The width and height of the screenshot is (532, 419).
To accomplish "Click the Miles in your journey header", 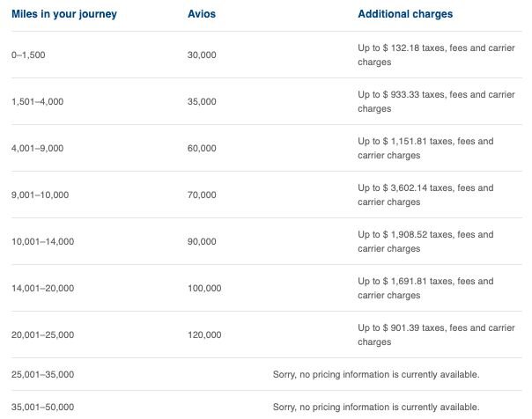I will pos(64,14).
